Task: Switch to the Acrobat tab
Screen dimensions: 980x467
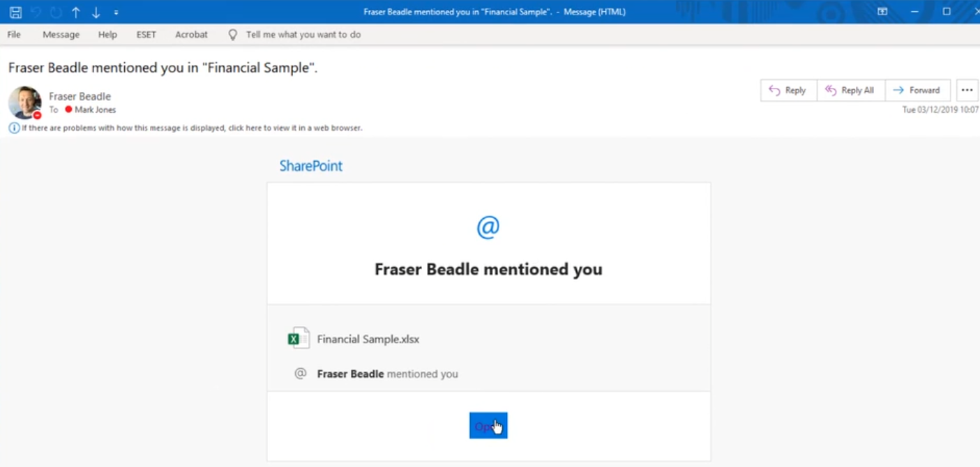Action: [191, 34]
